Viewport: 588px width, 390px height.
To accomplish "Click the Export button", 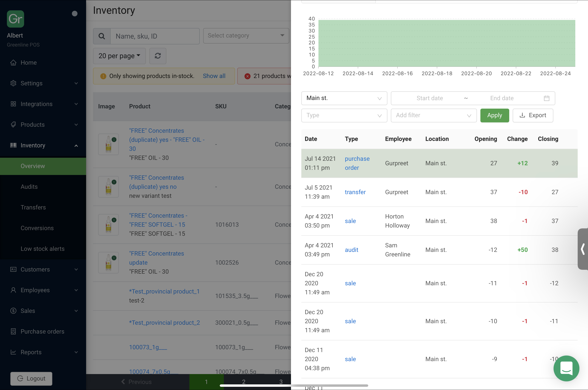I will (x=533, y=115).
